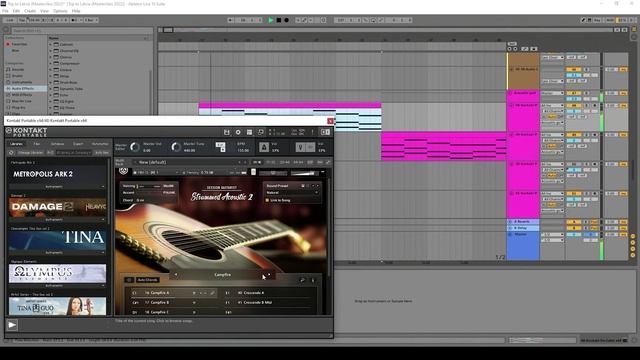Adjust the Voicing slider in Kontakt
The height and width of the screenshot is (360, 640).
pyautogui.click(x=149, y=186)
